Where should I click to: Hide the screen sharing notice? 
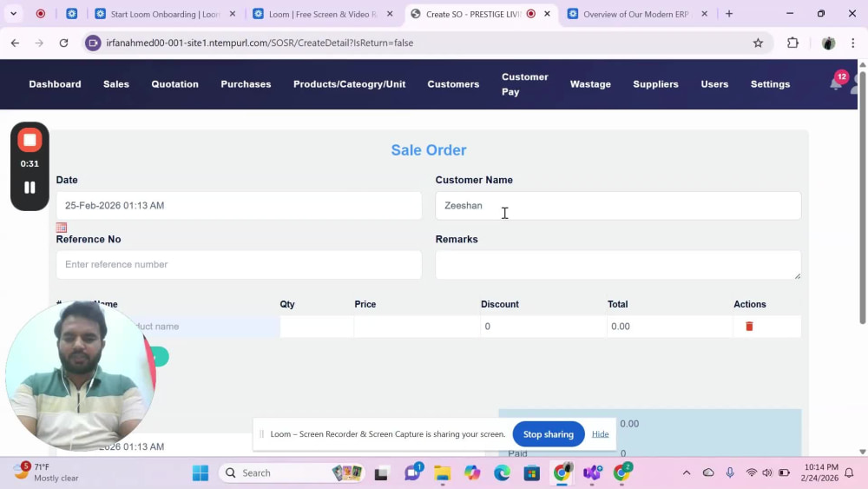(x=600, y=434)
